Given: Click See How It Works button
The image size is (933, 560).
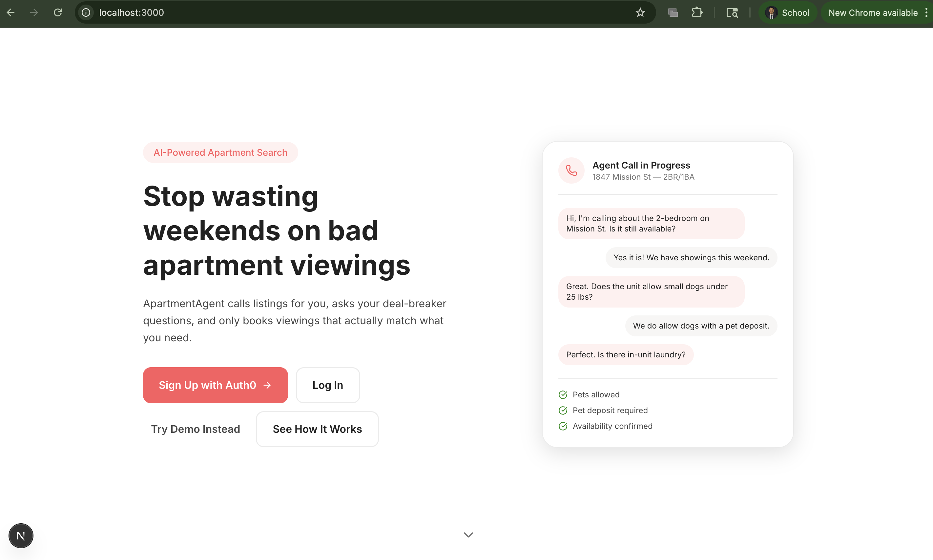Looking at the screenshot, I should pos(317,429).
